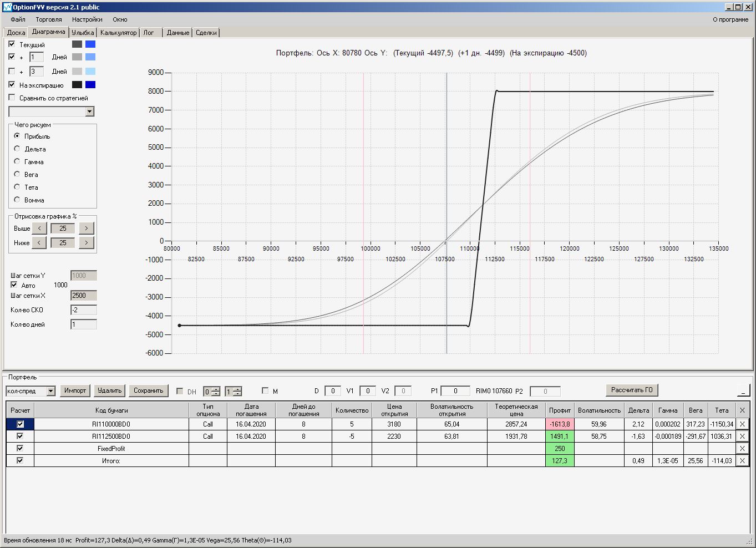Open the Настройки menu
The height and width of the screenshot is (548, 756).
tap(87, 19)
